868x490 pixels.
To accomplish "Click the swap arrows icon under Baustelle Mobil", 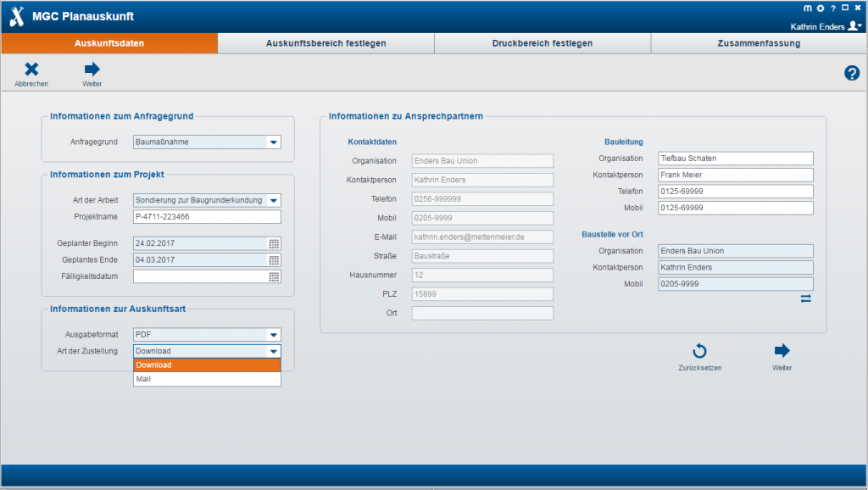I will point(805,298).
